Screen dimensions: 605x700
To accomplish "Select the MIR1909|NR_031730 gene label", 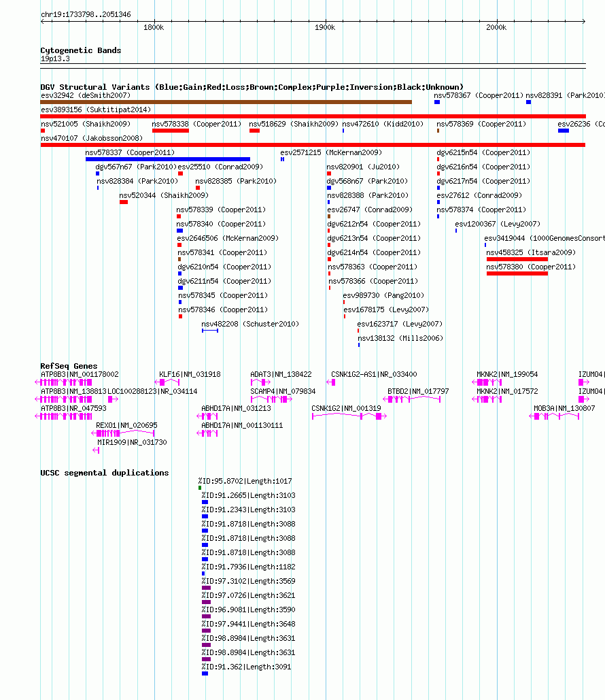I will click(132, 442).
